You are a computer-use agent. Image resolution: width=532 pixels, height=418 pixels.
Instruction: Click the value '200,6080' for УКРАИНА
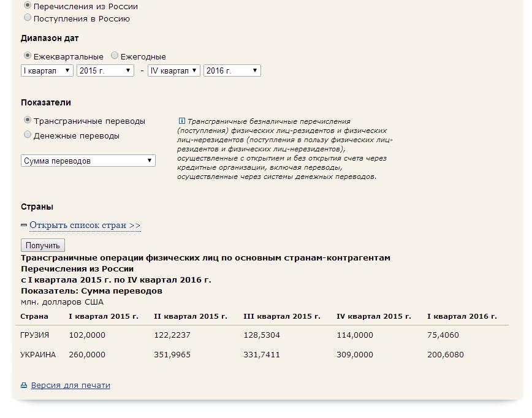(445, 355)
